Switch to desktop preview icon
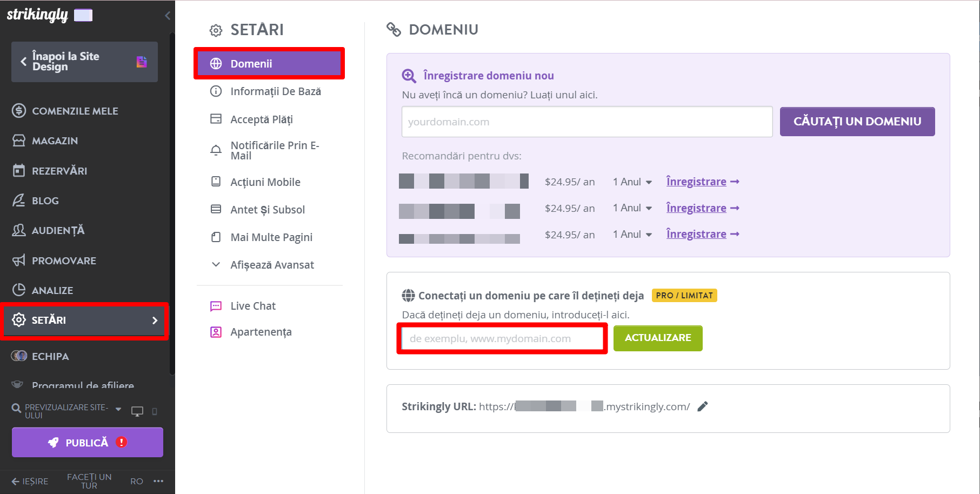The height and width of the screenshot is (494, 980). [x=137, y=411]
